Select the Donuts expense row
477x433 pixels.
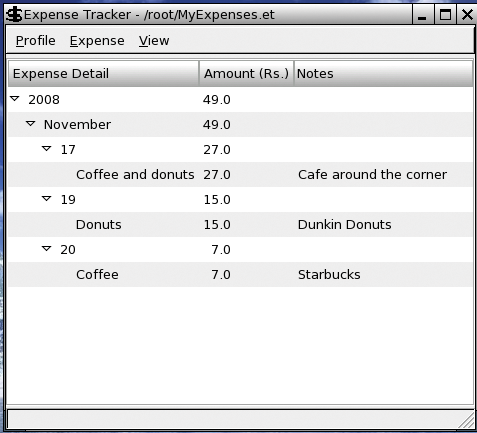click(x=240, y=225)
